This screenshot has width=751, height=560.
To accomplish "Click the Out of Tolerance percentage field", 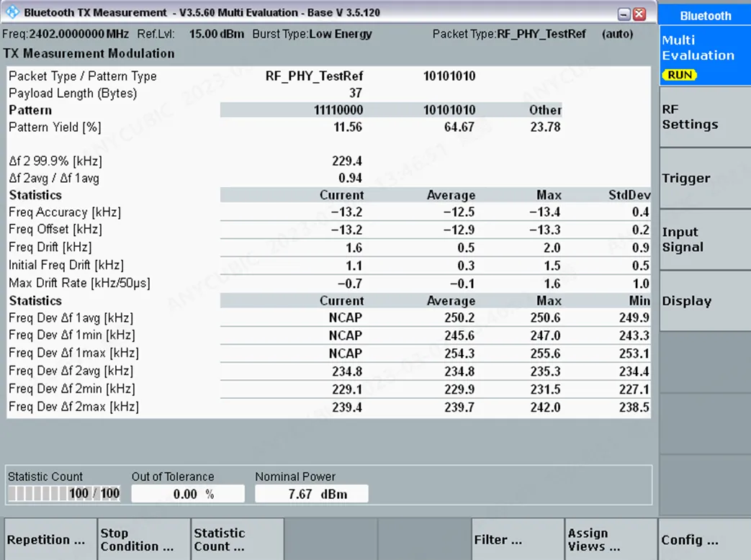I will 187,493.
